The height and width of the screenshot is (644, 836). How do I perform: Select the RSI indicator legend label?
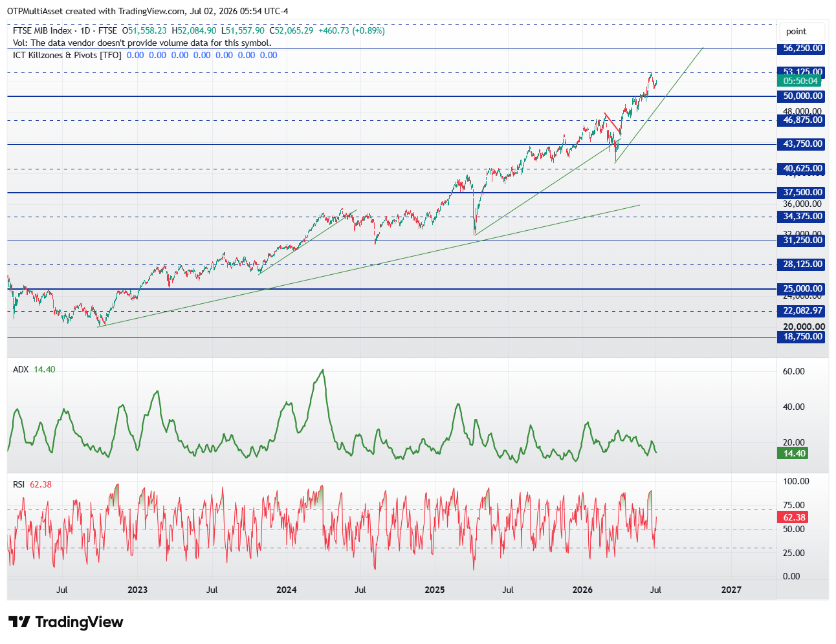point(19,484)
